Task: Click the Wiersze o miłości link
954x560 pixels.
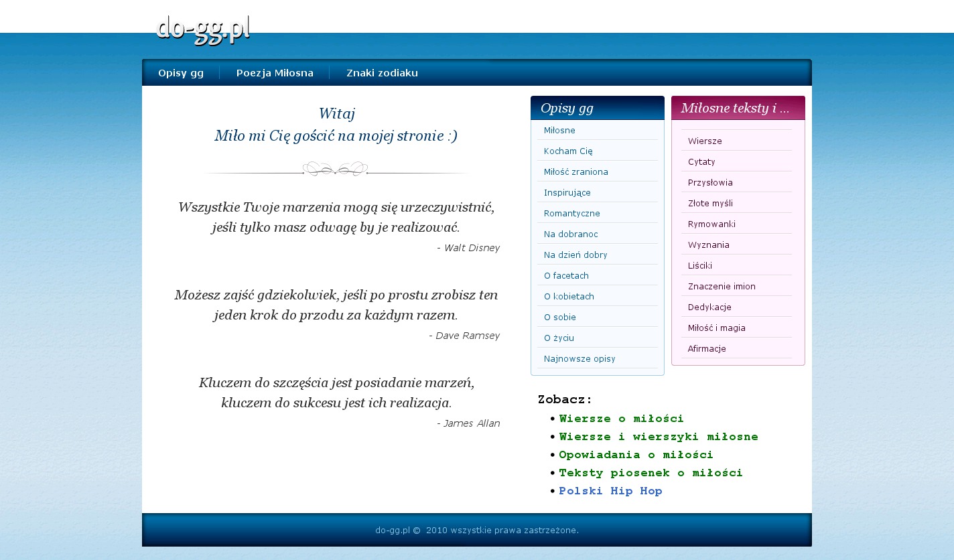Action: pyautogui.click(x=621, y=419)
